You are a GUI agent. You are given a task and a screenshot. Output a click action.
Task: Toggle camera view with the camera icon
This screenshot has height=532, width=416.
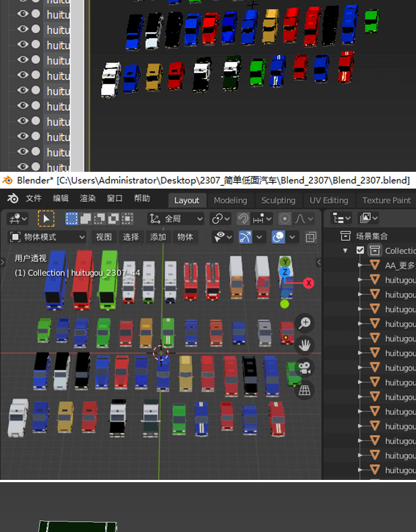click(305, 368)
